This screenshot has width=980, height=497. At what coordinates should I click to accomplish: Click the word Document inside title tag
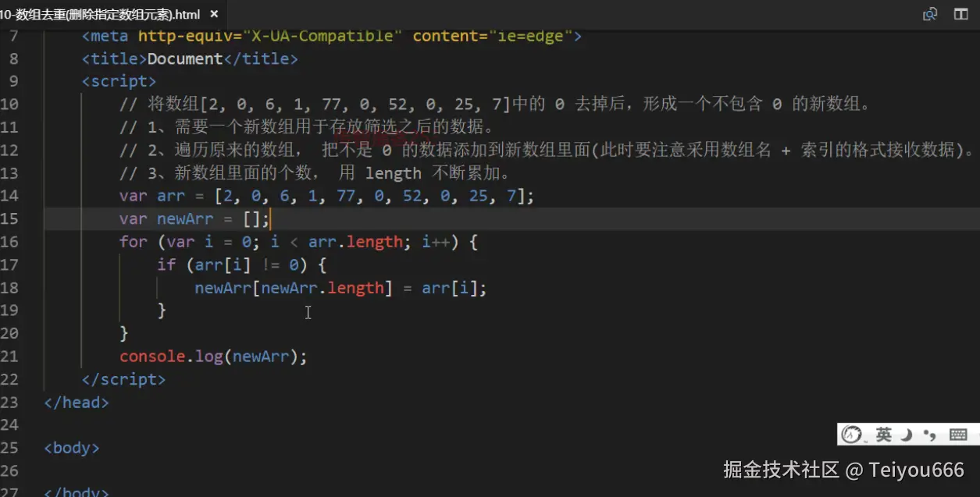(185, 59)
